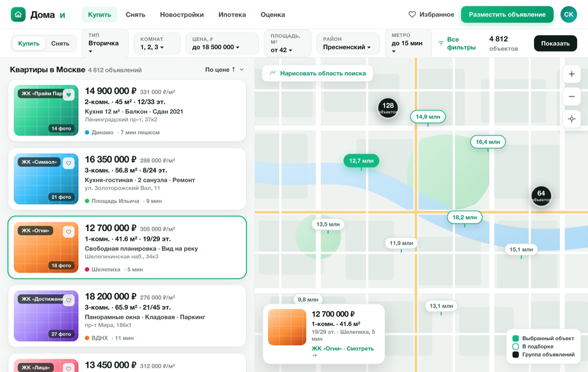Open the ЖК «Символ» photo thumbnail
The image size is (588, 372).
[46, 179]
